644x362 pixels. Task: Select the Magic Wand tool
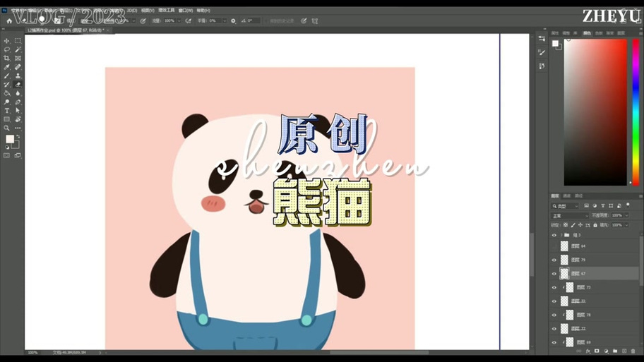tap(18, 49)
